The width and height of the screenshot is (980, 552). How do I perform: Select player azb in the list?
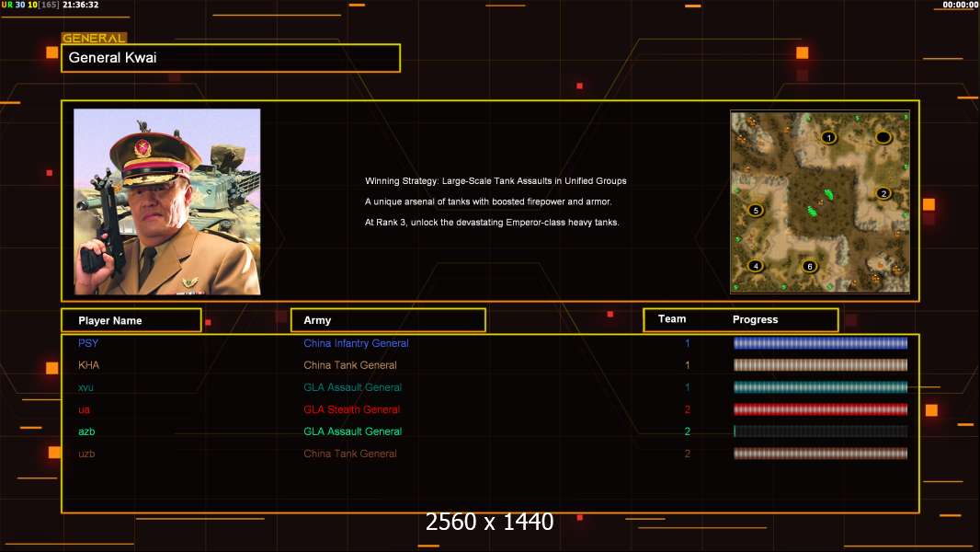click(86, 431)
